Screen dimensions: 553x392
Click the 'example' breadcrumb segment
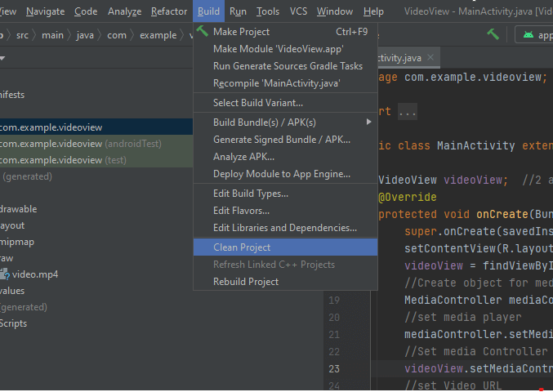tap(157, 35)
